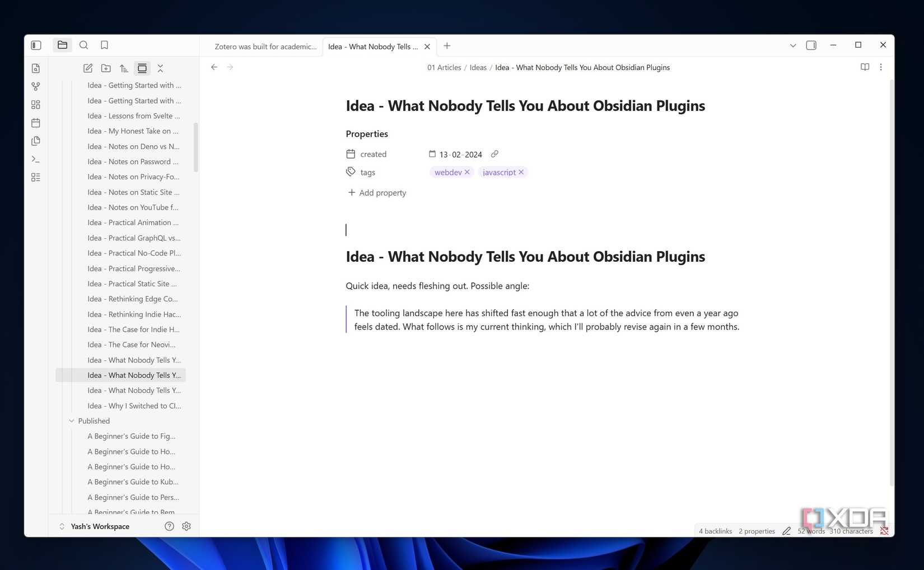Image resolution: width=924 pixels, height=570 pixels.
Task: Open note more options three-dot menu
Action: pyautogui.click(x=881, y=67)
